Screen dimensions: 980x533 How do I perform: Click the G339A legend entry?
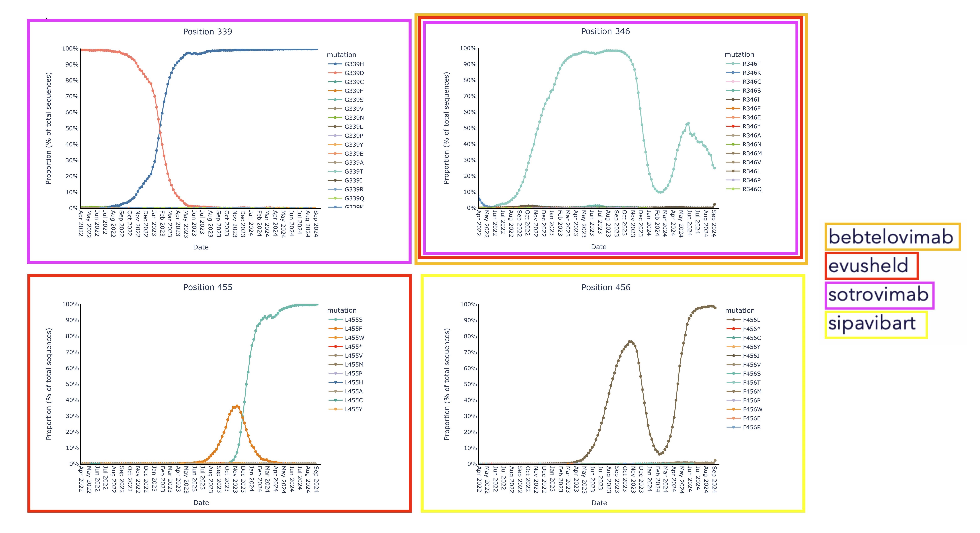(x=346, y=163)
